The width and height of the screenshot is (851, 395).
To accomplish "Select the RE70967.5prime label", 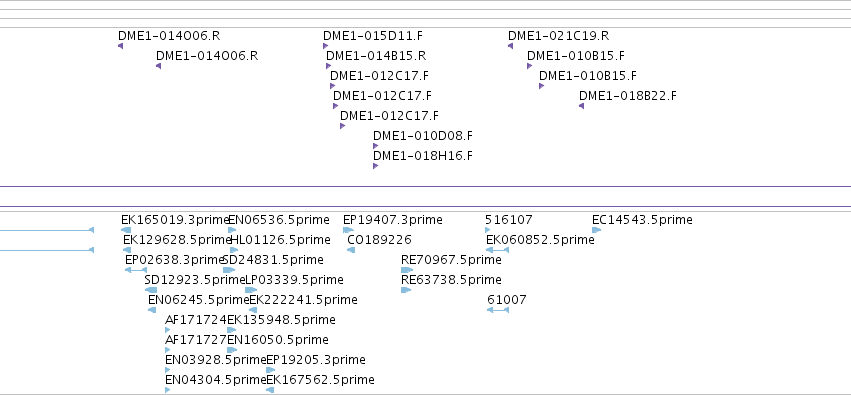I will pyautogui.click(x=452, y=260).
